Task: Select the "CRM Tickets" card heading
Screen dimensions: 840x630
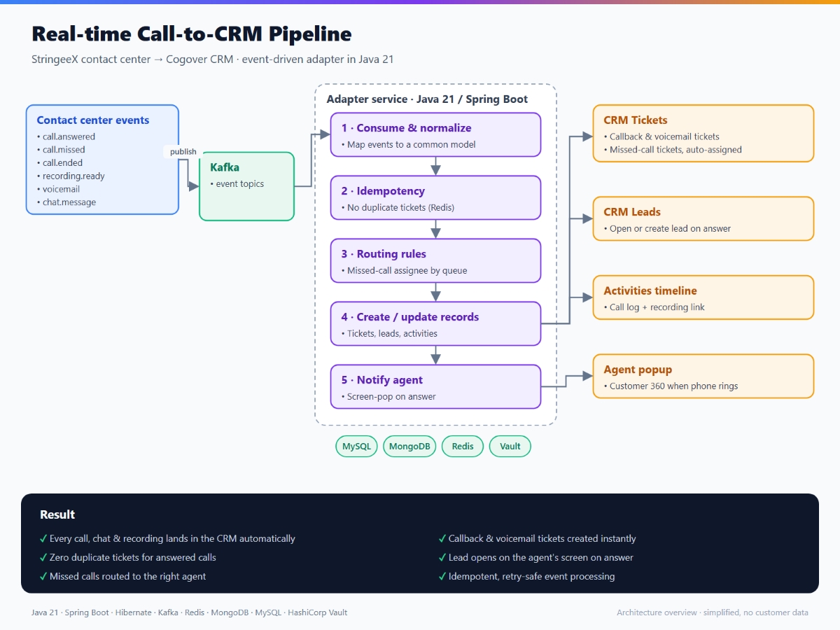Action: (636, 120)
